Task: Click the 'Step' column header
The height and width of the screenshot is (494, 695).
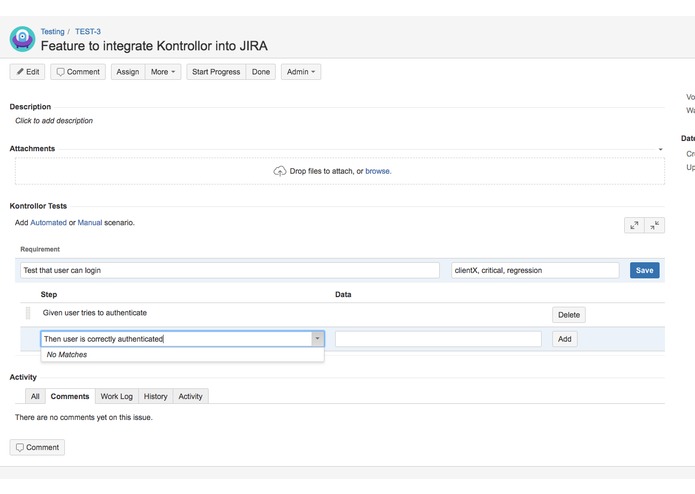Action: [49, 295]
